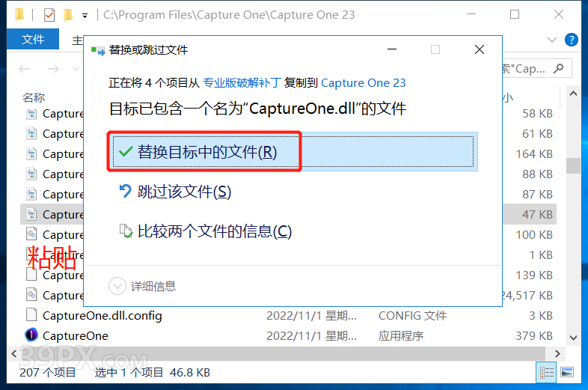
Task: Open the Capture One 23 destination link
Action: (x=364, y=82)
